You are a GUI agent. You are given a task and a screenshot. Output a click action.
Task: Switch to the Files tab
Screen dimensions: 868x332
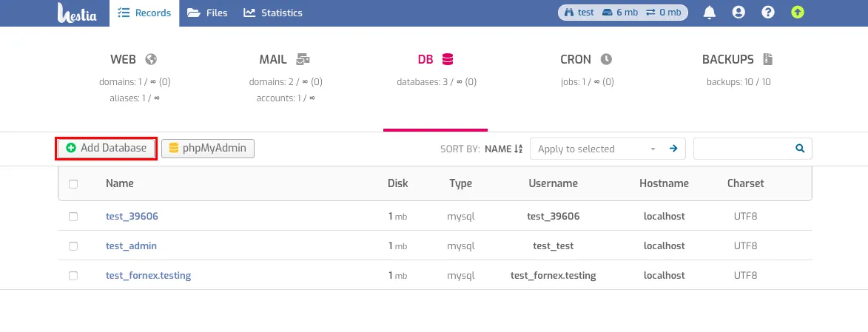pos(208,13)
